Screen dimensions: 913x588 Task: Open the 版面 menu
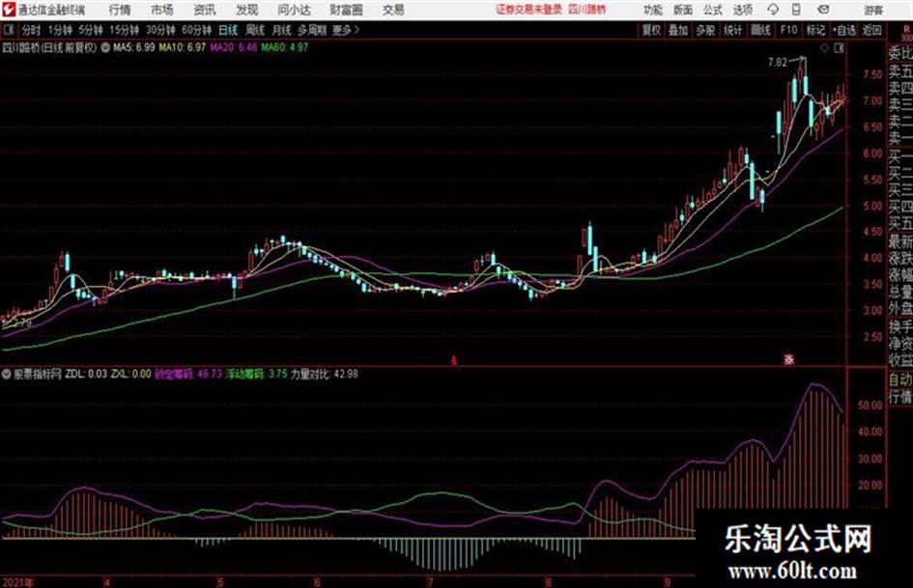682,10
